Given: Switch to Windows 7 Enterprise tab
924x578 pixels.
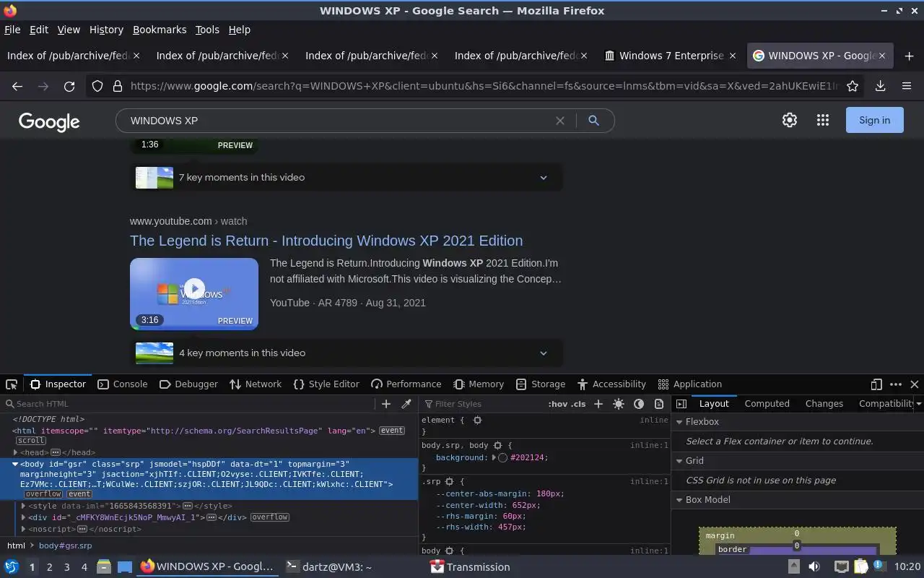Looking at the screenshot, I should click(671, 56).
